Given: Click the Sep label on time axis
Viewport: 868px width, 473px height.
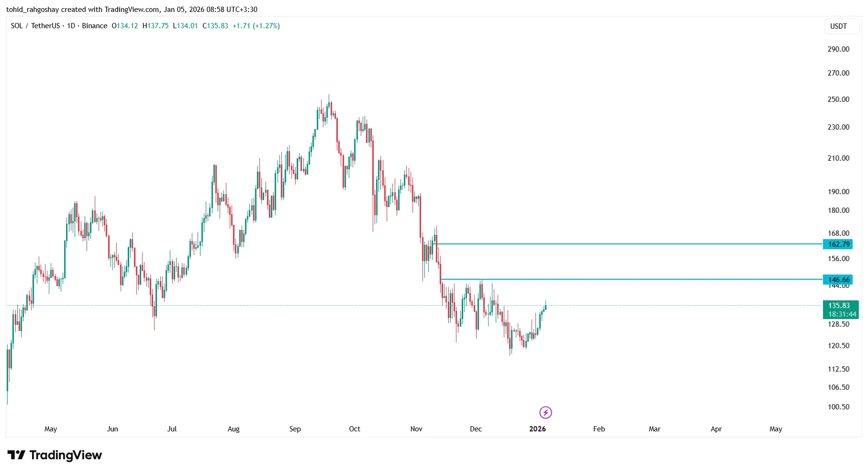Looking at the screenshot, I should [x=295, y=429].
